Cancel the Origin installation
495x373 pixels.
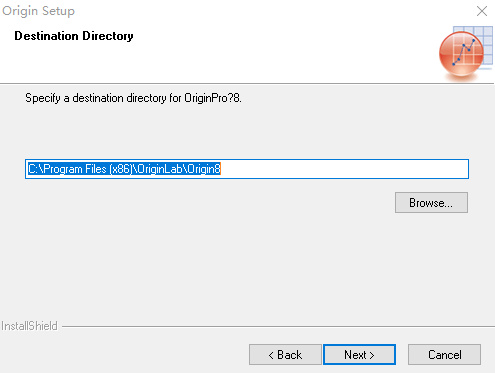click(444, 355)
